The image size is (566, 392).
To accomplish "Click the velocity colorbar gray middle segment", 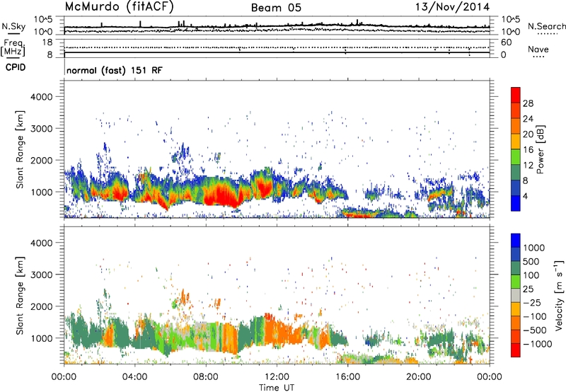I will pos(516,295).
